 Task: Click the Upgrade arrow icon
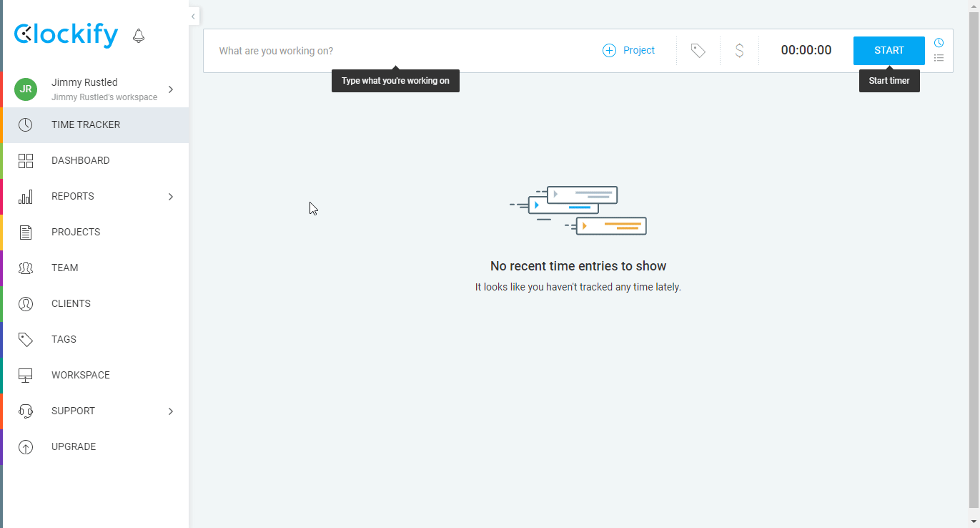(x=26, y=447)
